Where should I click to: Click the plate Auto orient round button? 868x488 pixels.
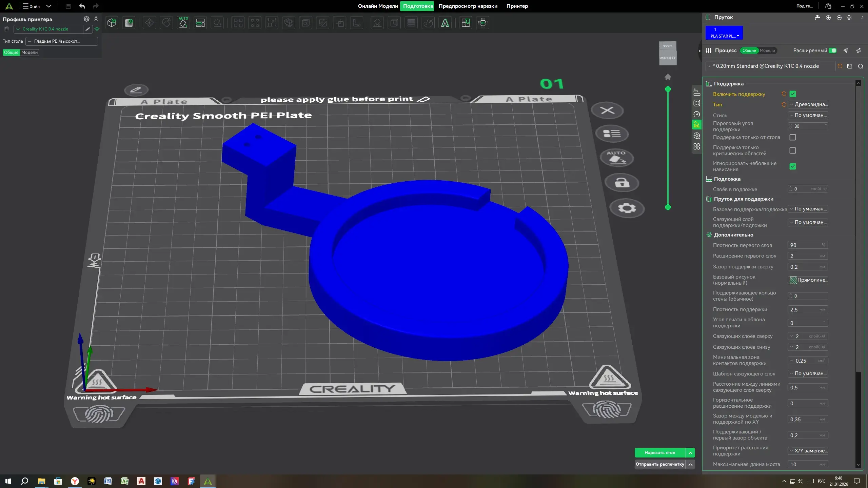pos(617,158)
